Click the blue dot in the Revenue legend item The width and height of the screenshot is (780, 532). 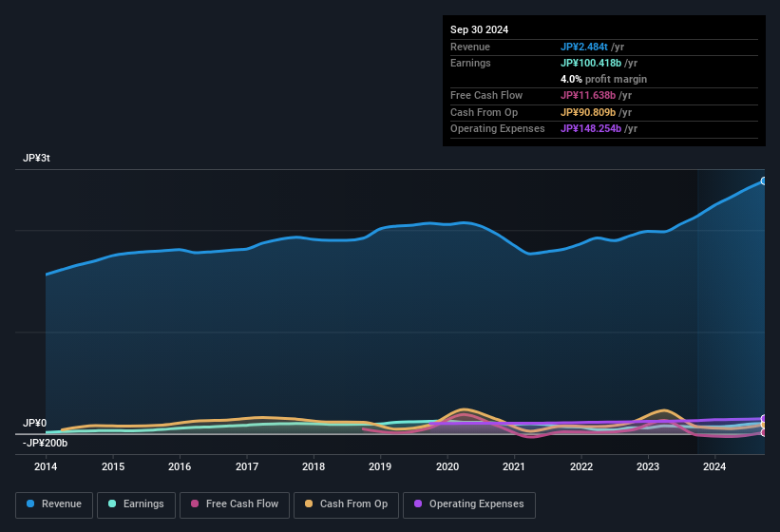click(x=30, y=504)
